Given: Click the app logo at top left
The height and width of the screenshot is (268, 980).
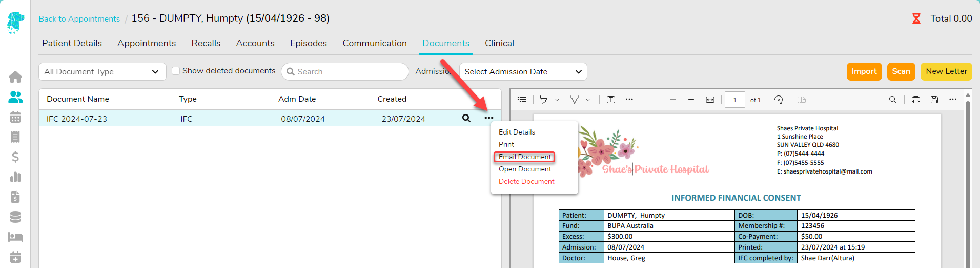Looking at the screenshot, I should coord(15,23).
